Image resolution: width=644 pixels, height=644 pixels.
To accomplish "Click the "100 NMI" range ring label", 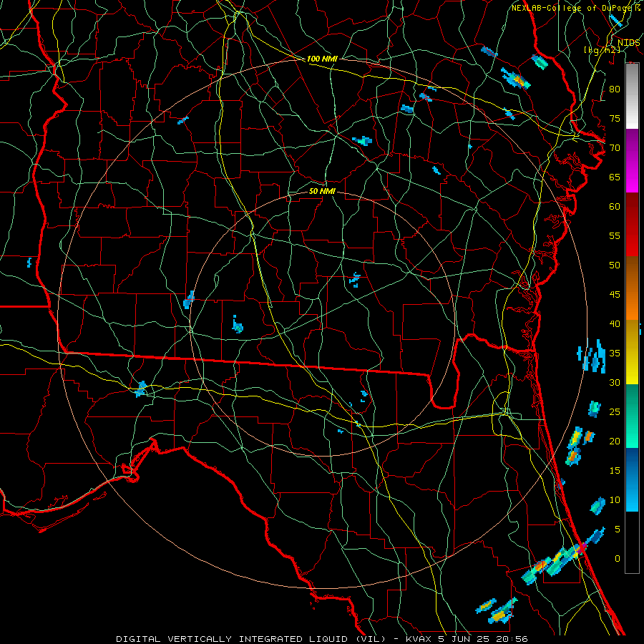I will tap(322, 59).
